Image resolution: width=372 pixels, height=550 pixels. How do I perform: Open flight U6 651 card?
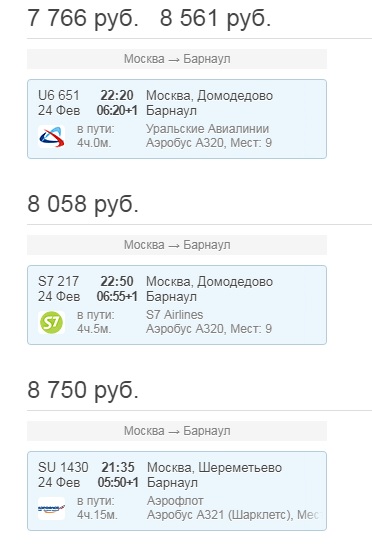(177, 119)
